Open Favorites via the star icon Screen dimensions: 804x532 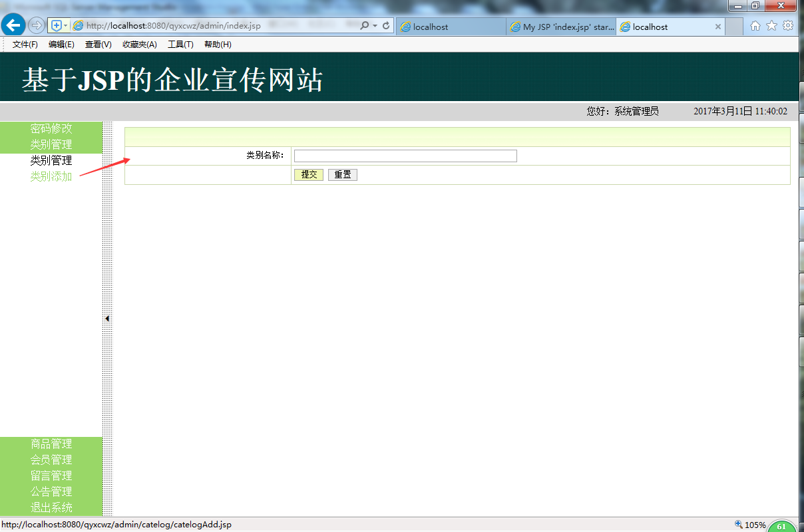point(771,25)
